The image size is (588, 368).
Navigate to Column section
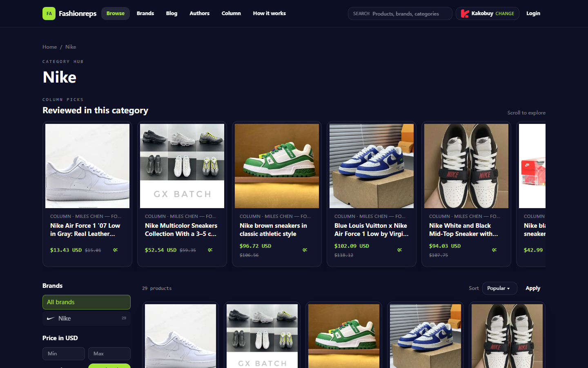pos(231,13)
